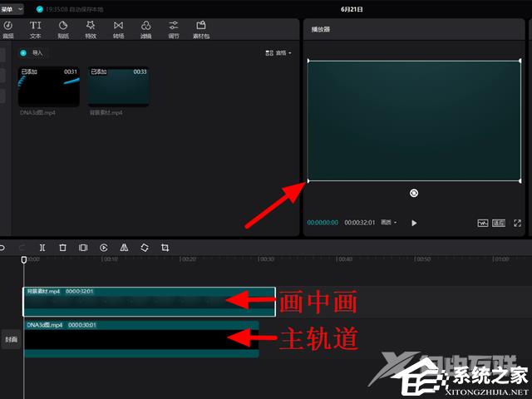The height and width of the screenshot is (399, 532).
Task: Click the 导入 (Import) button
Action: 35,52
